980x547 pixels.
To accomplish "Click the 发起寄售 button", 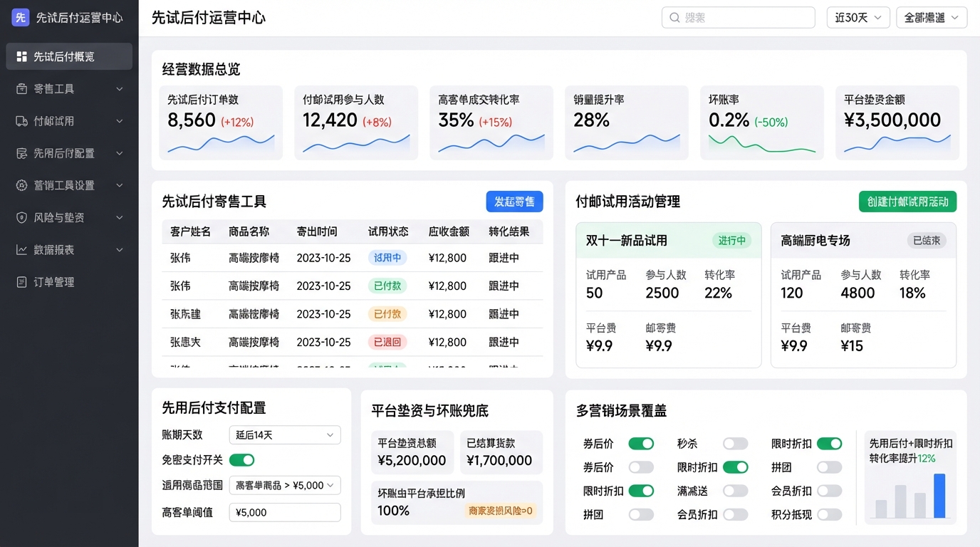I will point(514,202).
